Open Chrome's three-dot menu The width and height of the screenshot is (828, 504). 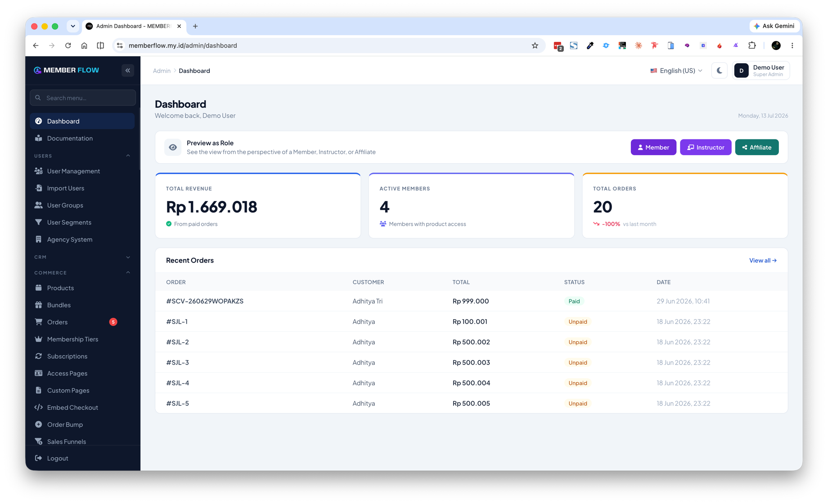(x=792, y=45)
